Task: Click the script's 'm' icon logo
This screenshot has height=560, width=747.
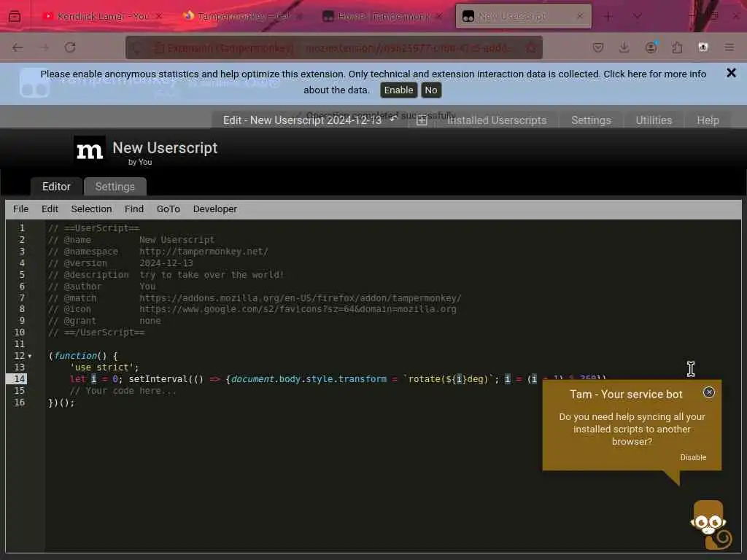Action: (90, 150)
